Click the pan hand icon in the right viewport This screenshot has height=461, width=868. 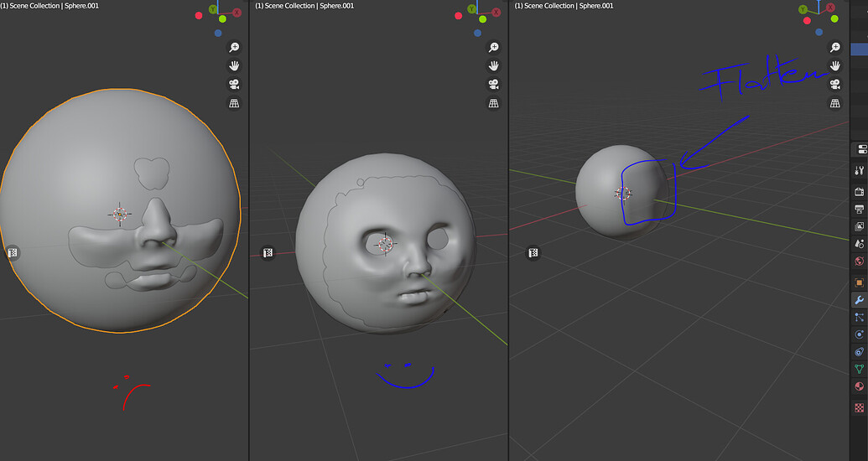coord(834,66)
